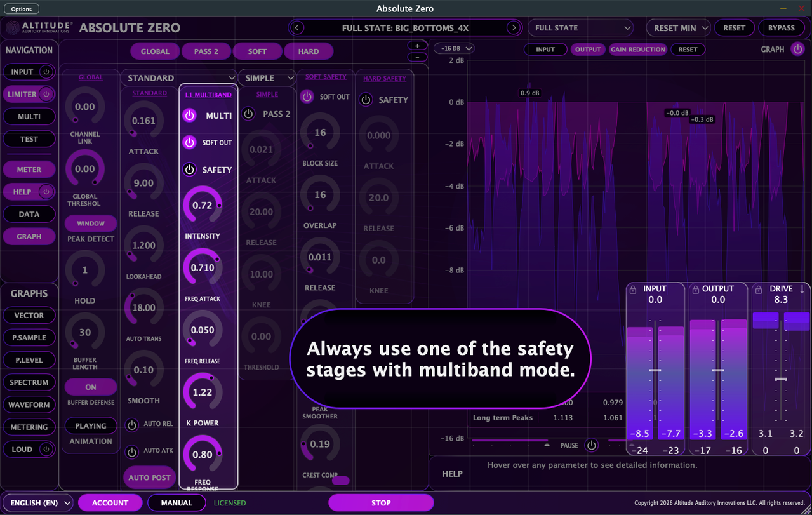Viewport: 812px width, 515px height.
Task: Click power icon on the LIMITER navigation button
Action: pyautogui.click(x=46, y=94)
